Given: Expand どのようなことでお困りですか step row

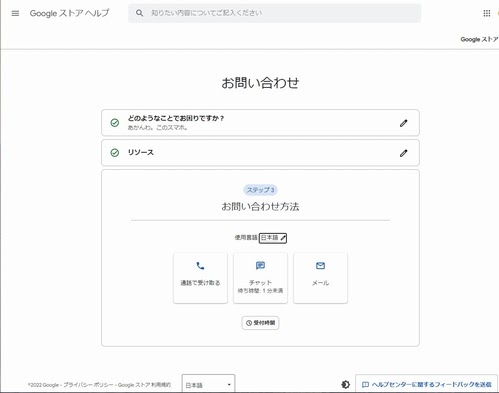Looking at the screenshot, I should pos(260,123).
